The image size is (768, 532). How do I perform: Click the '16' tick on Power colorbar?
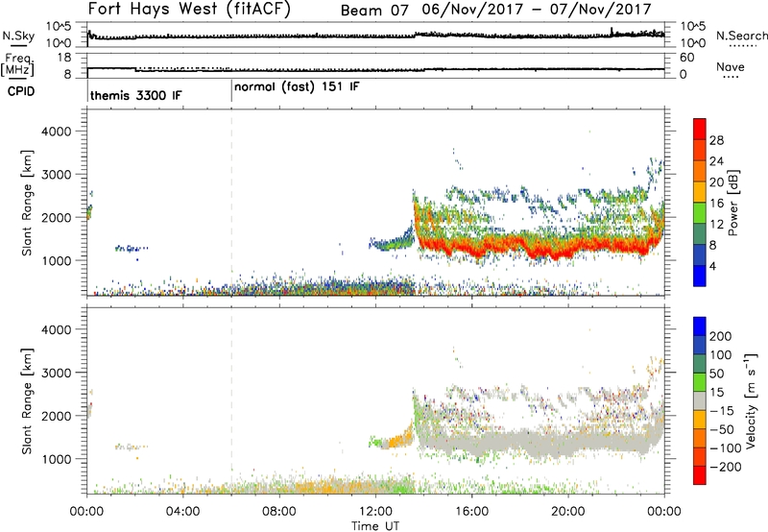click(x=716, y=204)
